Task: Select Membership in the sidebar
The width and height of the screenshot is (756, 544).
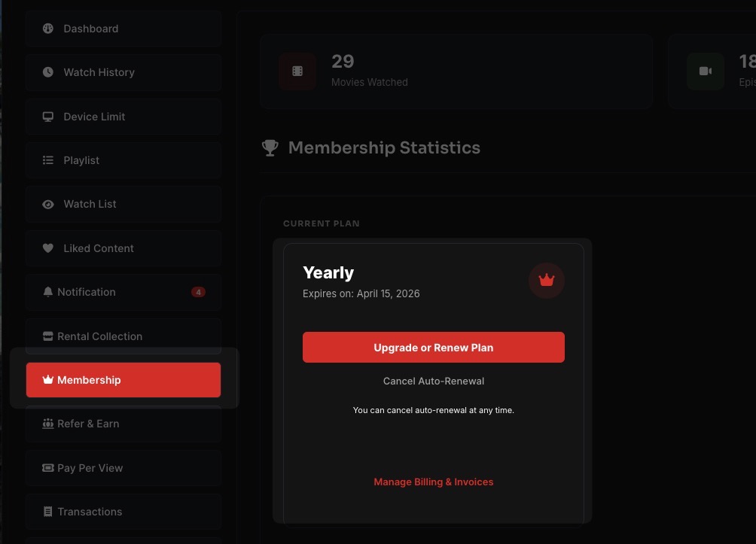Action: pyautogui.click(x=123, y=380)
